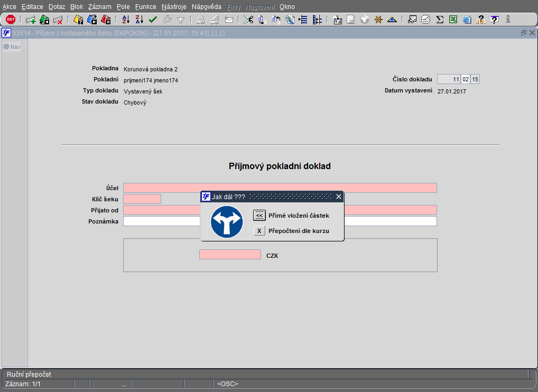Click the question mark window help icon
538x392 pixels.
[x=495, y=20]
